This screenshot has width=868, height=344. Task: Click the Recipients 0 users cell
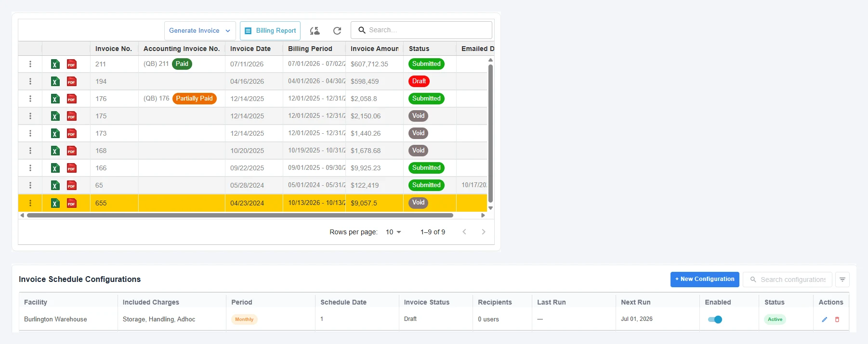[x=502, y=319]
